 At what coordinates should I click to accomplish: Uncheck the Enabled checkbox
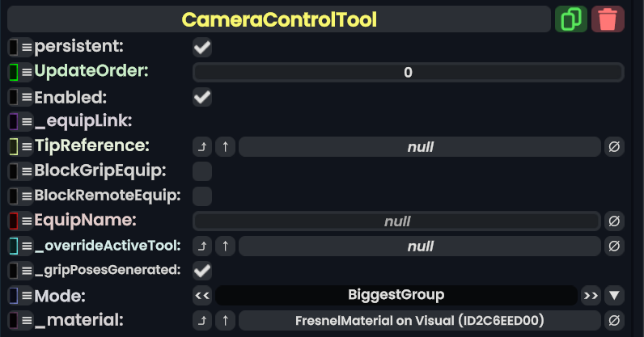pos(202,98)
